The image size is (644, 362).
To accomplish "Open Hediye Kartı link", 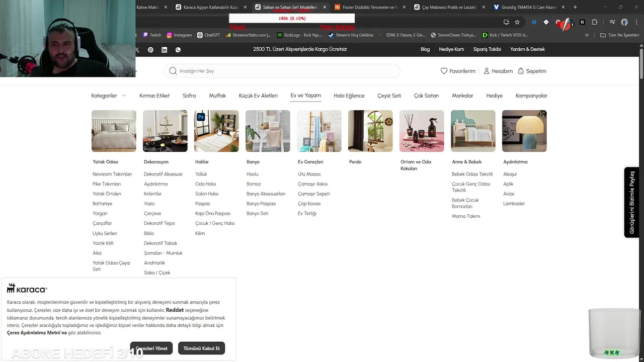I will click(451, 49).
